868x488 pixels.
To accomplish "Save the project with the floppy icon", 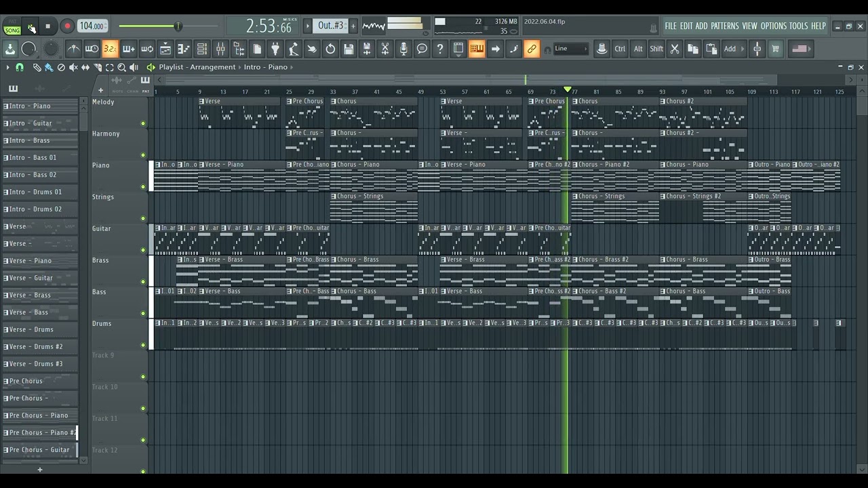I will click(x=349, y=49).
